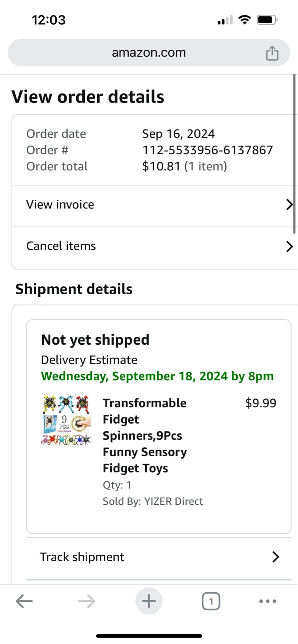Image resolution: width=298 pixels, height=644 pixels.
Task: Tap Track shipment label
Action: pos(82,557)
